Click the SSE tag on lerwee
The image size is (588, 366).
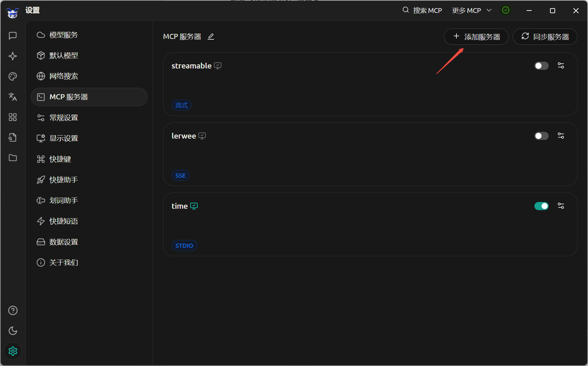click(x=180, y=175)
